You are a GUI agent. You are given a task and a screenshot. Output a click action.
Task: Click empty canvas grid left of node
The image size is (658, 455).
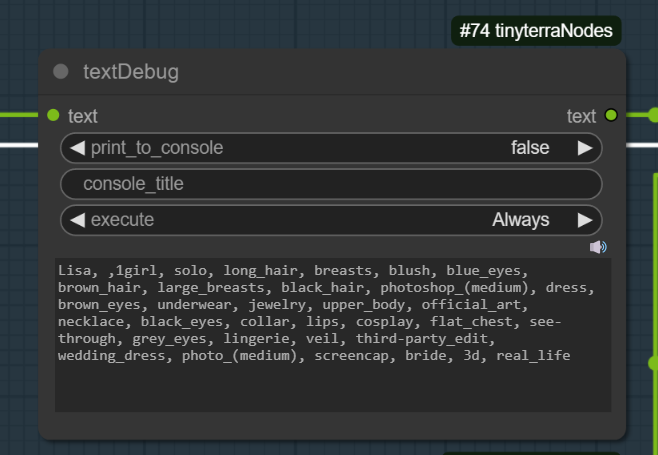18,300
